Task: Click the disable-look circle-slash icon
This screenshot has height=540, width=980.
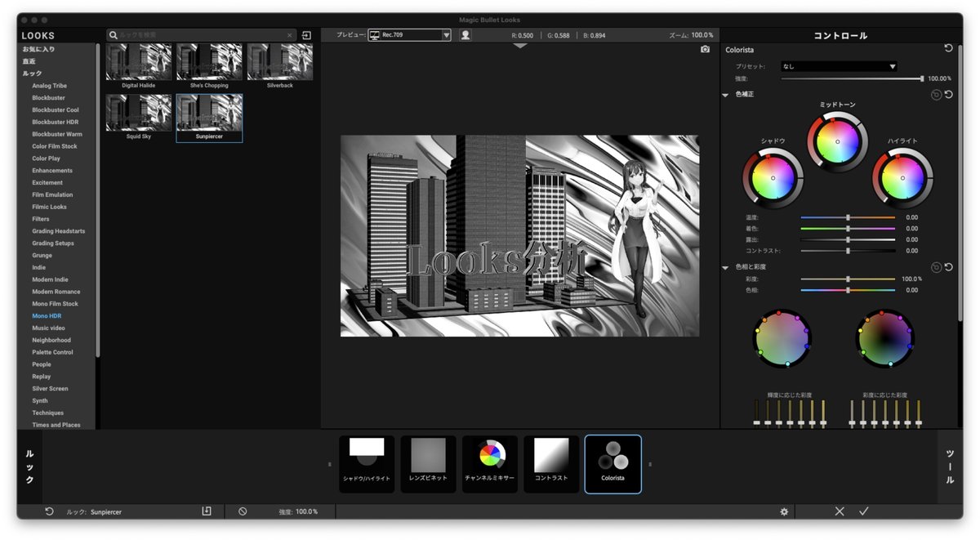Action: click(243, 511)
